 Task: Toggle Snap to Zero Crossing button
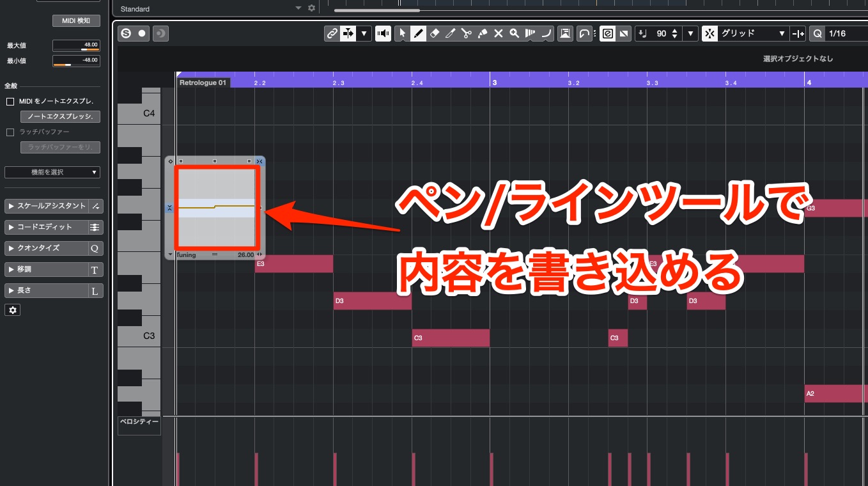[798, 33]
